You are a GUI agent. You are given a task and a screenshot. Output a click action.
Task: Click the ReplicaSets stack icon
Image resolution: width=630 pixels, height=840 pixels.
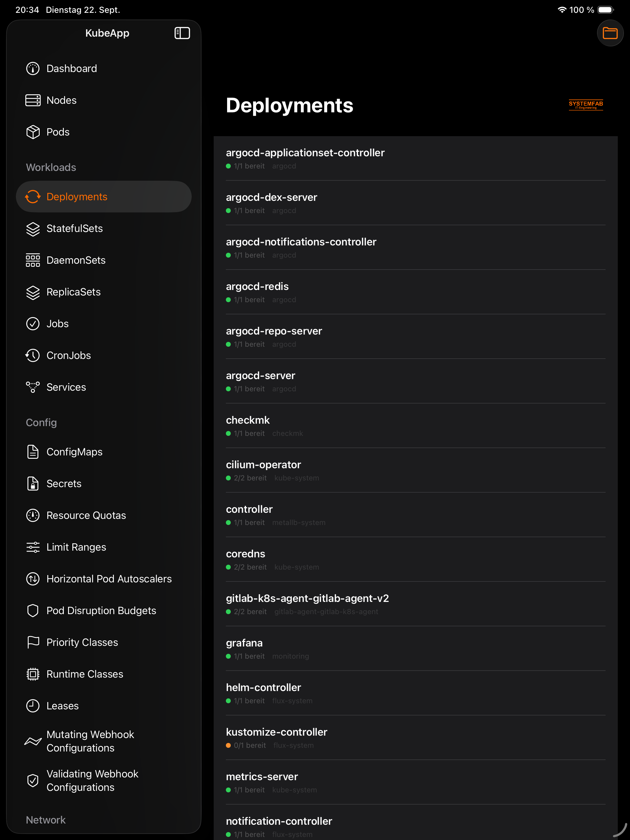33,292
